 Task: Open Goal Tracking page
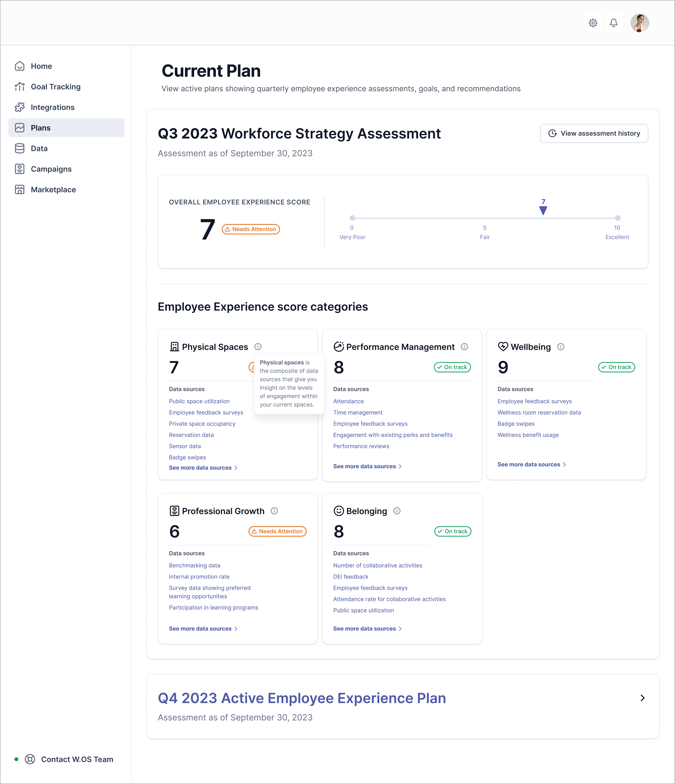tap(66, 87)
